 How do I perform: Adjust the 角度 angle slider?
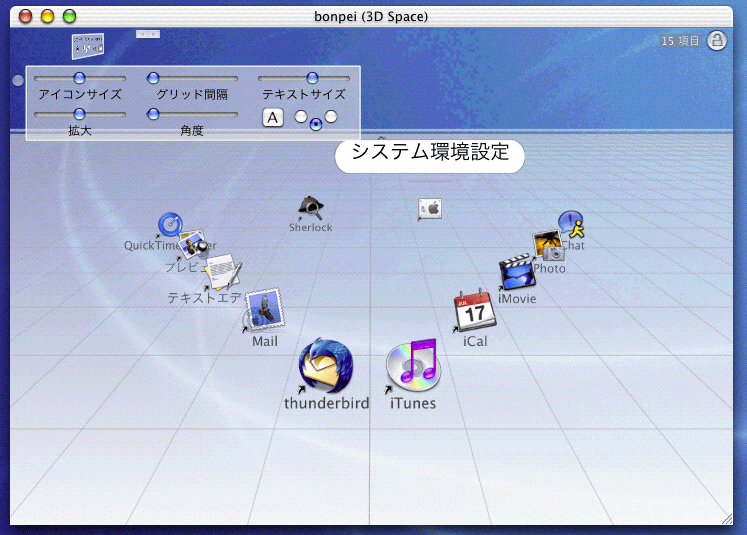(192, 114)
